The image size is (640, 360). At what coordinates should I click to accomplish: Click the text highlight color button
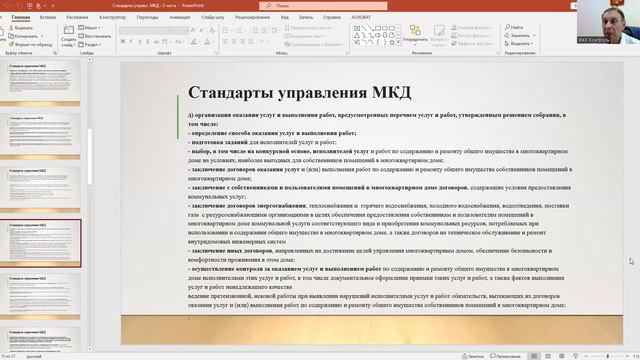pyautogui.click(x=195, y=42)
